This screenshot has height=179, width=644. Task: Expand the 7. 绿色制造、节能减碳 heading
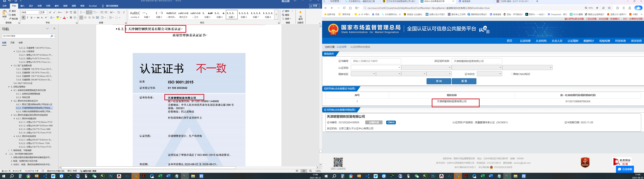(x=9, y=150)
